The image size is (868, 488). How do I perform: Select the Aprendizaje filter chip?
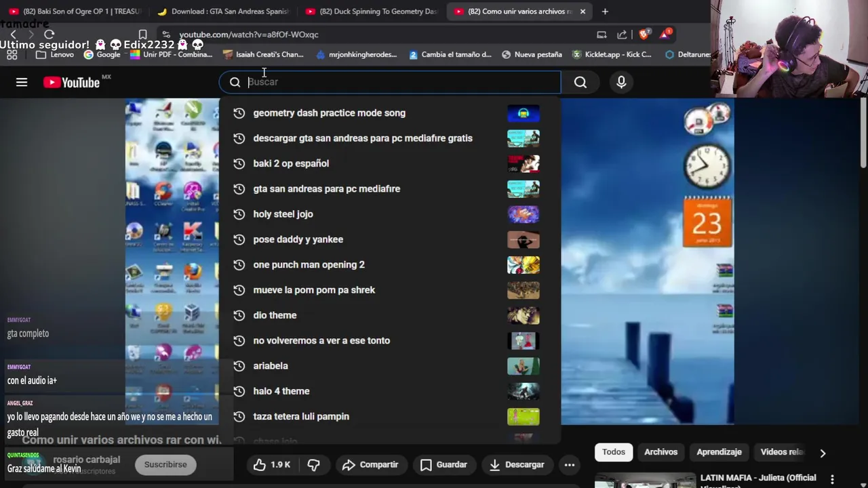point(719,452)
